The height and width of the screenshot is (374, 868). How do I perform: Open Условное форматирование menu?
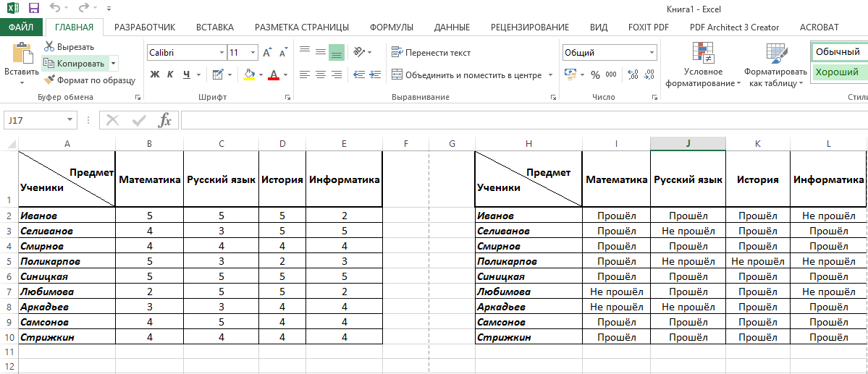click(x=703, y=64)
